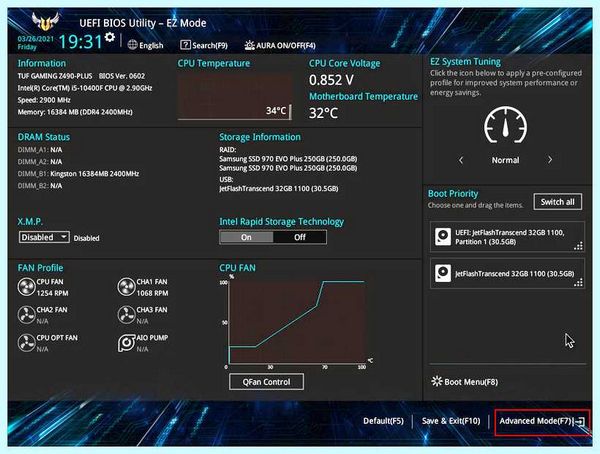Open the English language selector
Viewport: 600px width, 454px height.
(145, 45)
